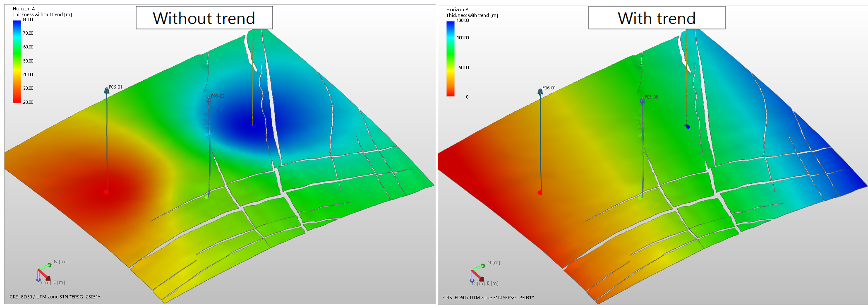Image resolution: width=868 pixels, height=305 pixels.
Task: Click the F03-03 well head in With trend view
Action: pos(643,101)
